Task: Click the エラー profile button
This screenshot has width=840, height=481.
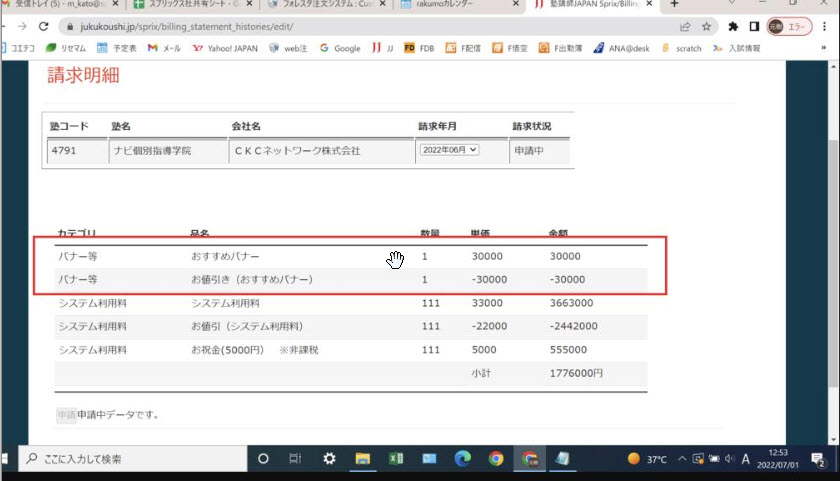Action: [x=790, y=27]
